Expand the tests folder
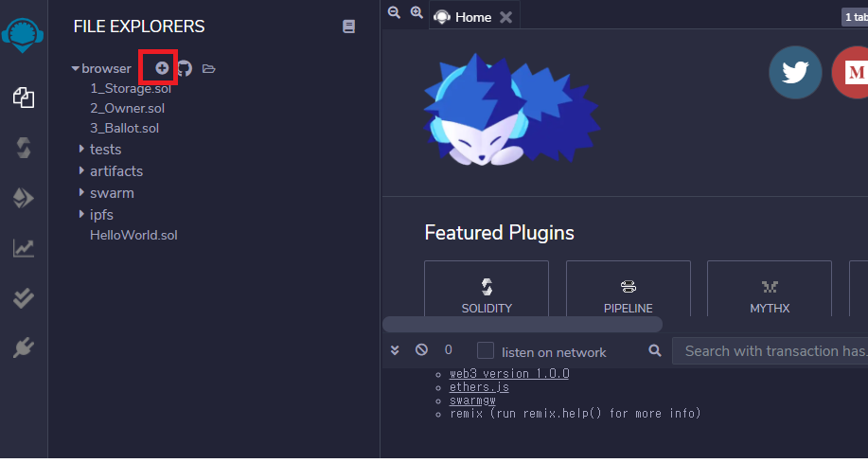Screen dimensions: 868x463 (x=82, y=149)
